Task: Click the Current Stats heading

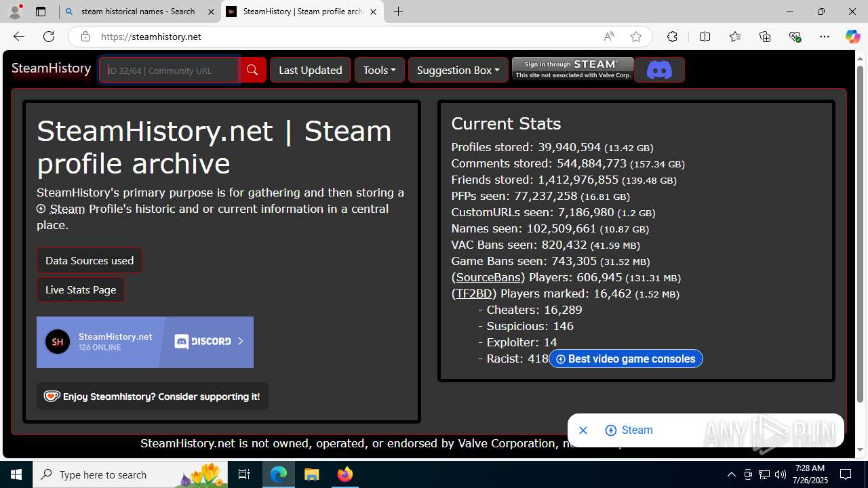Action: click(506, 123)
